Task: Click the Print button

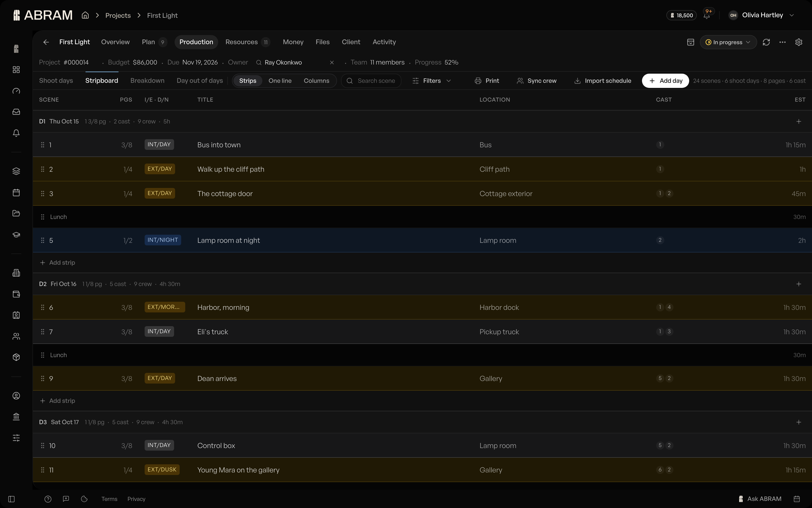Action: coord(487,81)
